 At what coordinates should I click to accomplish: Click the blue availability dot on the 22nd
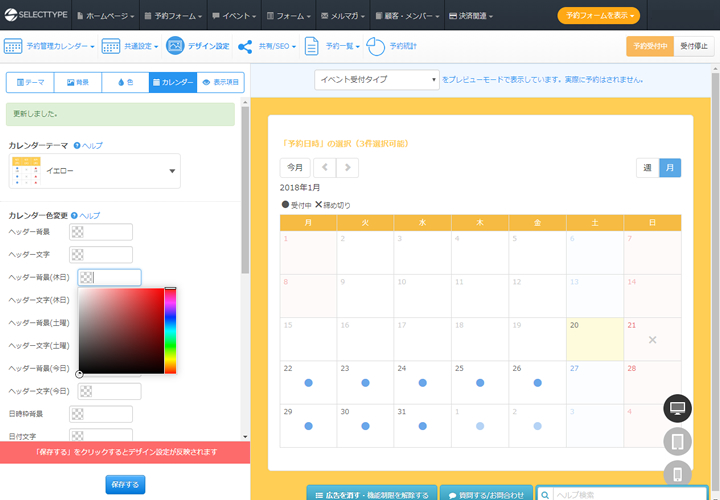click(309, 383)
